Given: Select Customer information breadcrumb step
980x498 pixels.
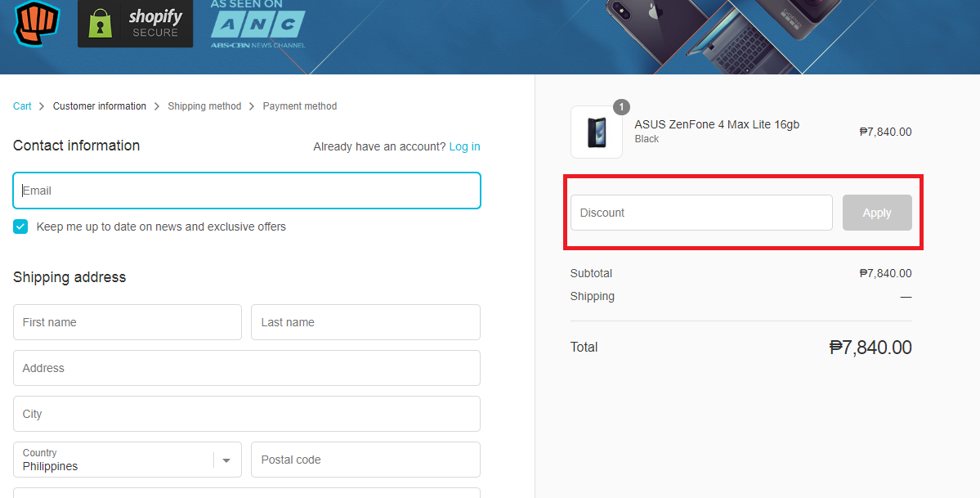Looking at the screenshot, I should point(100,106).
